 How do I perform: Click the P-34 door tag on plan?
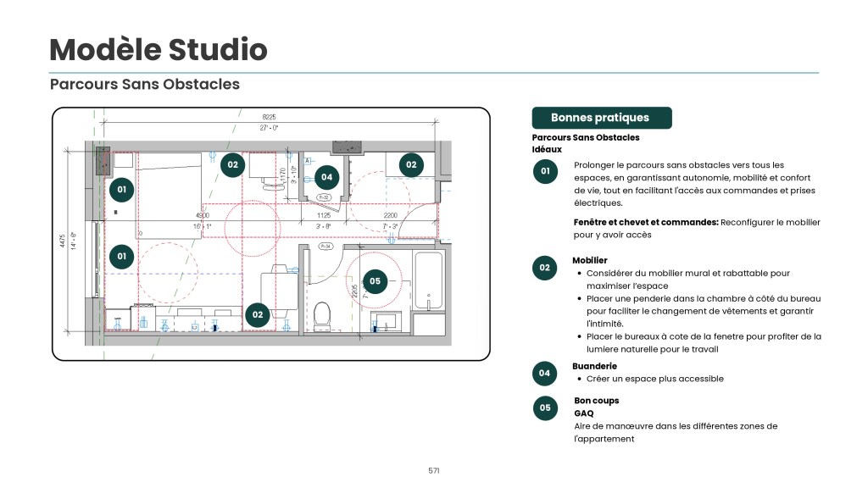325,247
